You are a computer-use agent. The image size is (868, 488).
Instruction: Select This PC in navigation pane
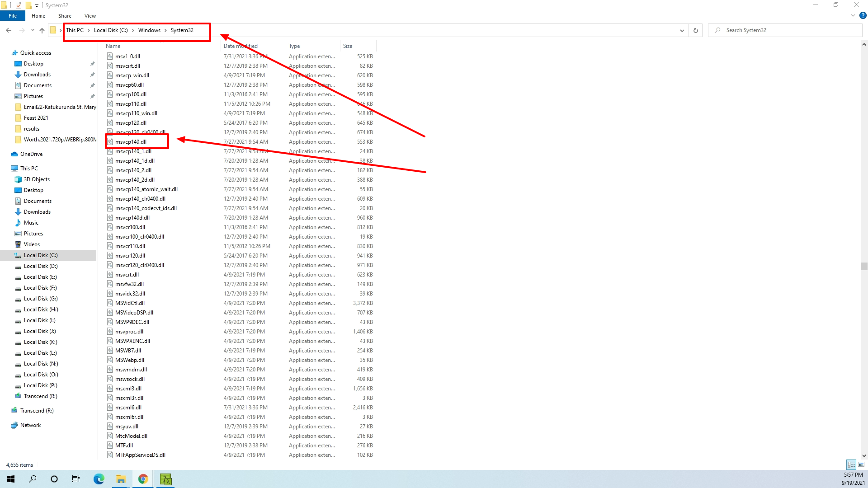coord(29,169)
